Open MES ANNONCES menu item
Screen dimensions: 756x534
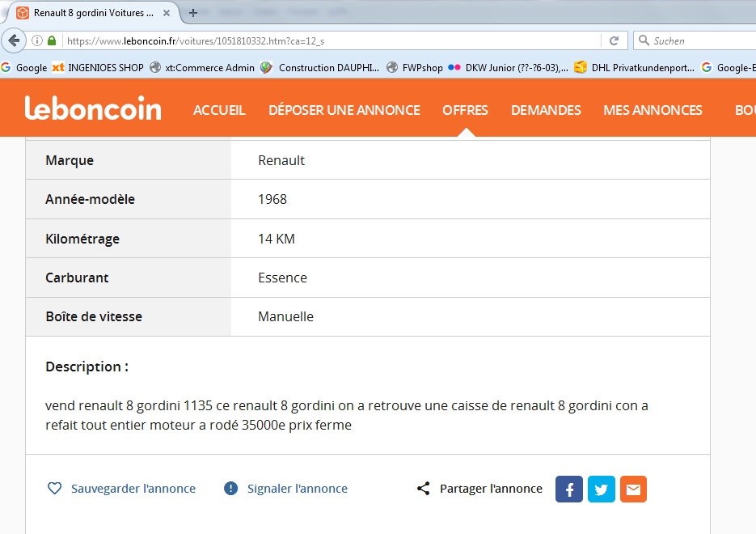[653, 110]
